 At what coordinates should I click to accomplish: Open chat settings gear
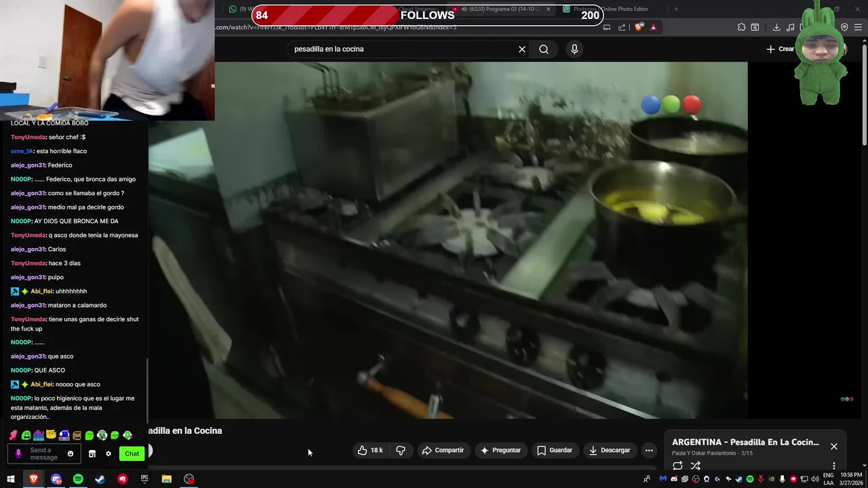tap(108, 453)
